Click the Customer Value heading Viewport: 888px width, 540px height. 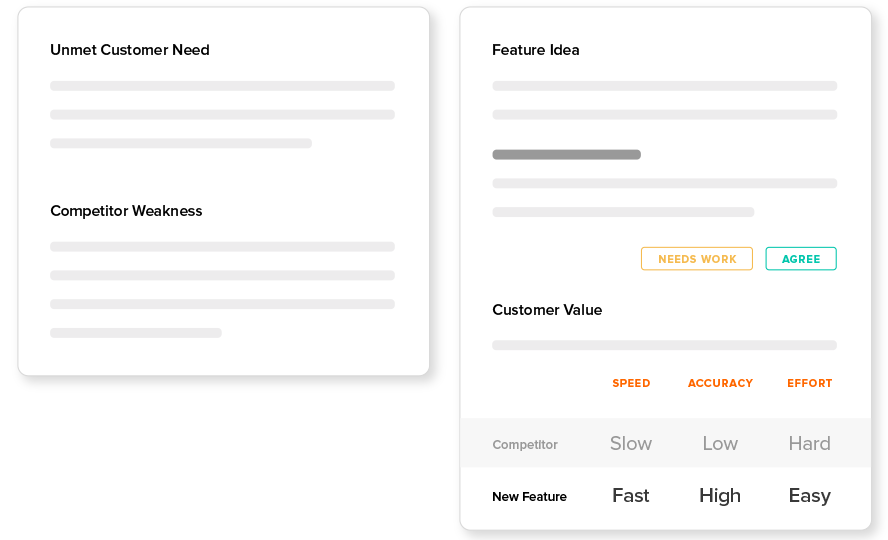tap(547, 310)
